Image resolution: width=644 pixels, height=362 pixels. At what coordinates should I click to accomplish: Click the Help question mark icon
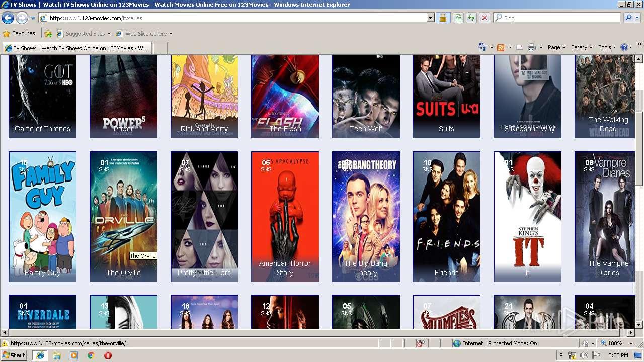pos(624,47)
